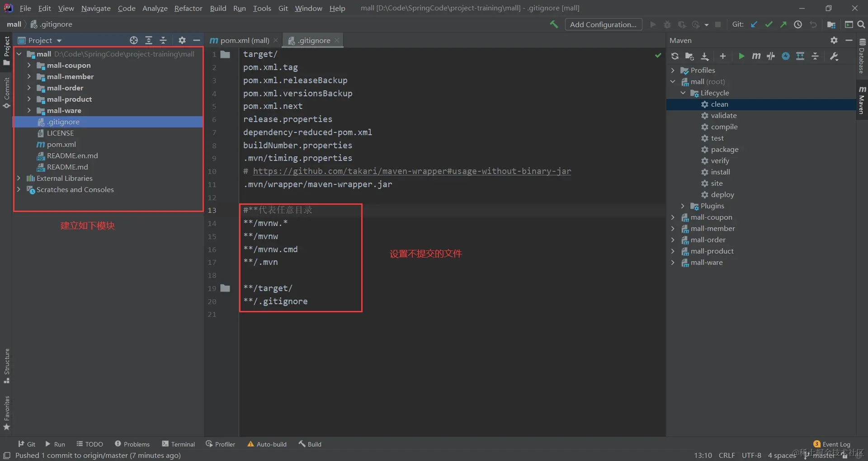
Task: Toggle the Favorites tool window stripe button
Action: (6, 413)
